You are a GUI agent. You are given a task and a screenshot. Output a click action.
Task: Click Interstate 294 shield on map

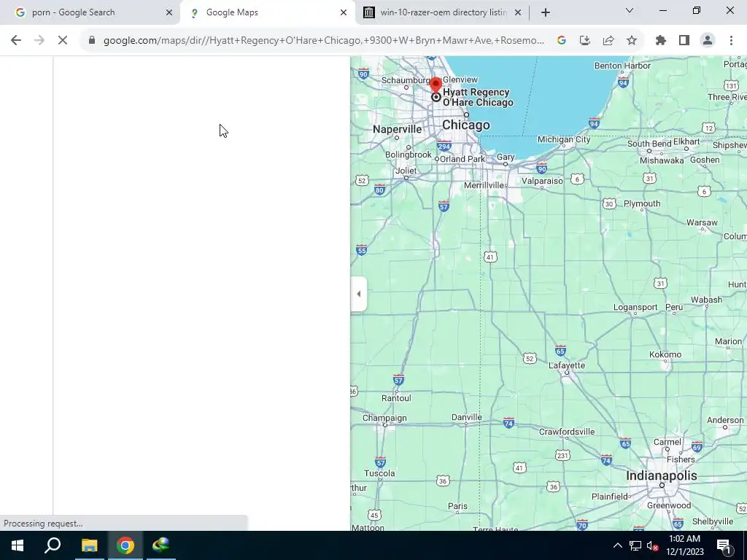tap(444, 146)
